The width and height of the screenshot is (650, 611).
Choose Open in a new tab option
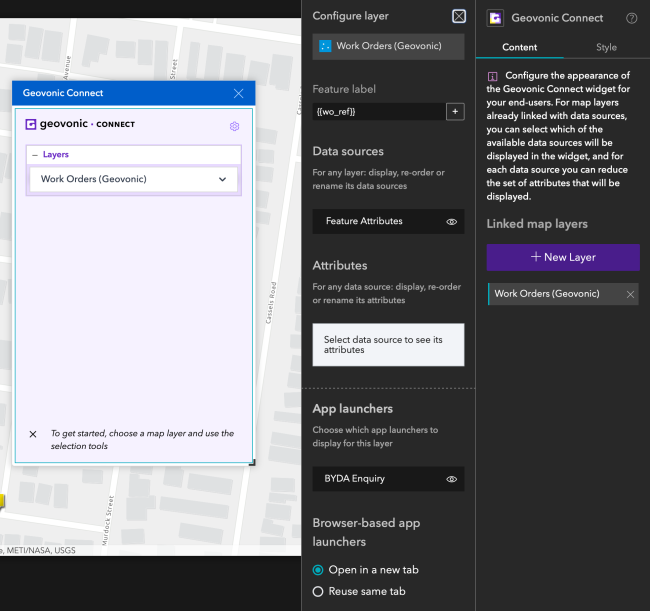click(318, 570)
